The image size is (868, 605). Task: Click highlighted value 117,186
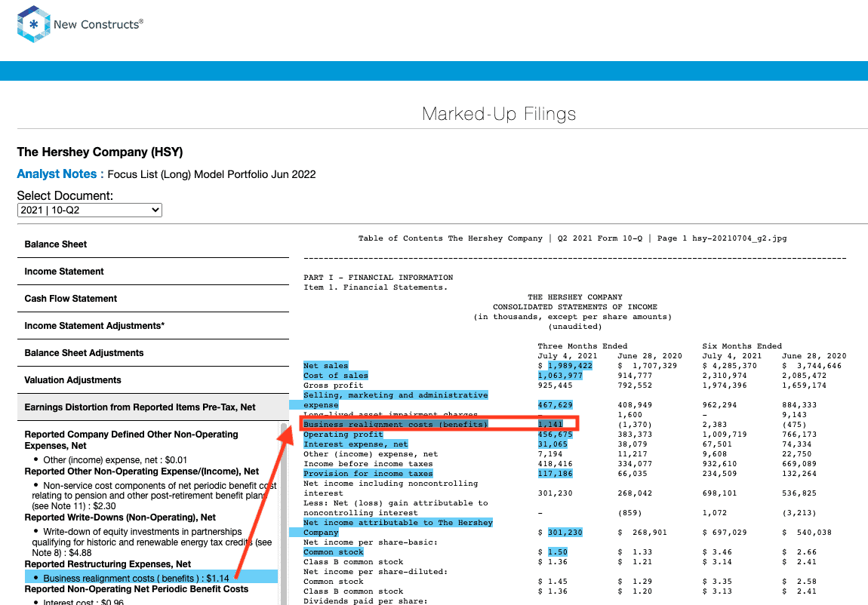point(556,474)
